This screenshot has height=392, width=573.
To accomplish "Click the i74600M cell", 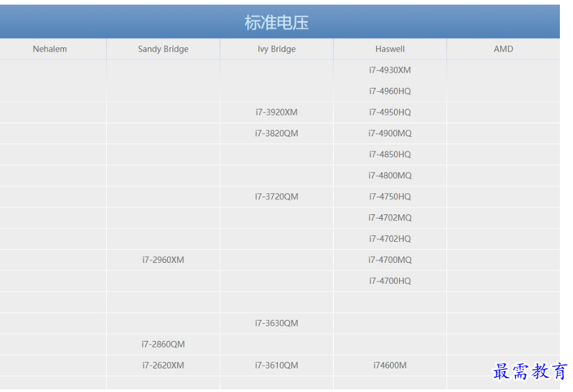I will pyautogui.click(x=390, y=365).
